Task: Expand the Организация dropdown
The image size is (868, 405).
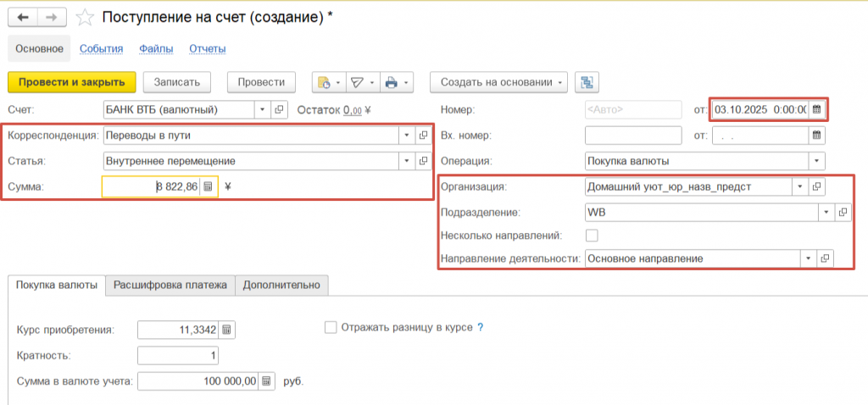Action: click(799, 186)
